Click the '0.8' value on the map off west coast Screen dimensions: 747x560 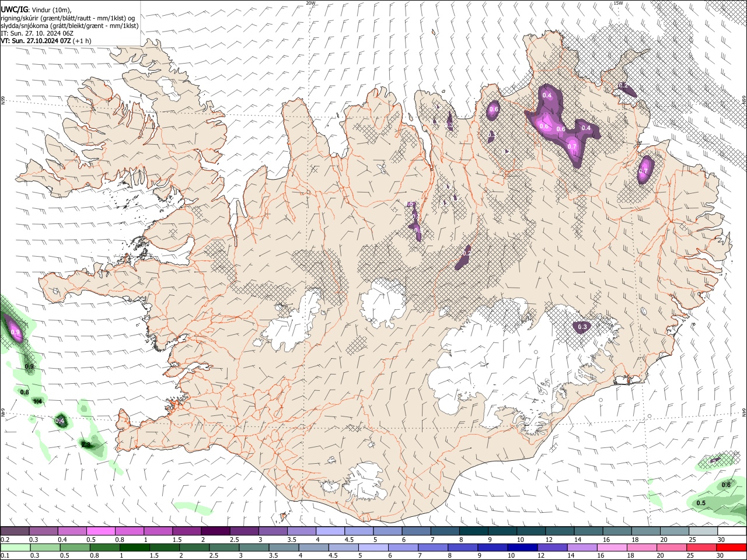coord(25,393)
